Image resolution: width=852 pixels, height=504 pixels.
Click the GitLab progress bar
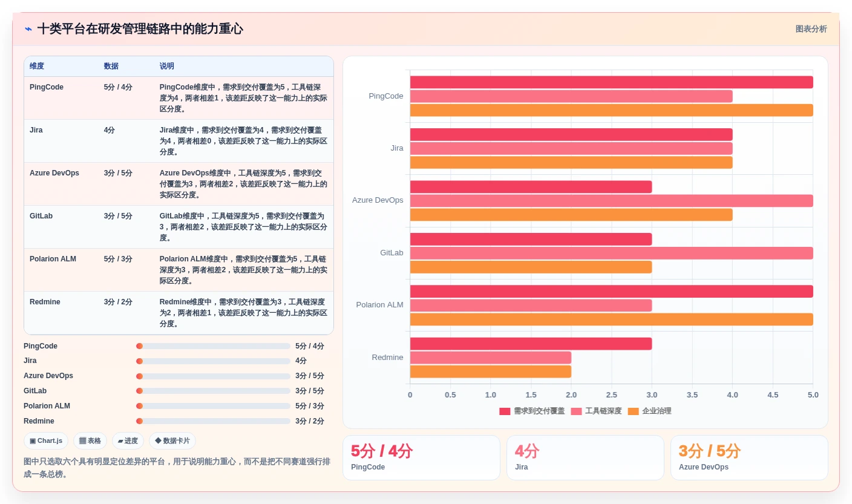[x=213, y=391]
